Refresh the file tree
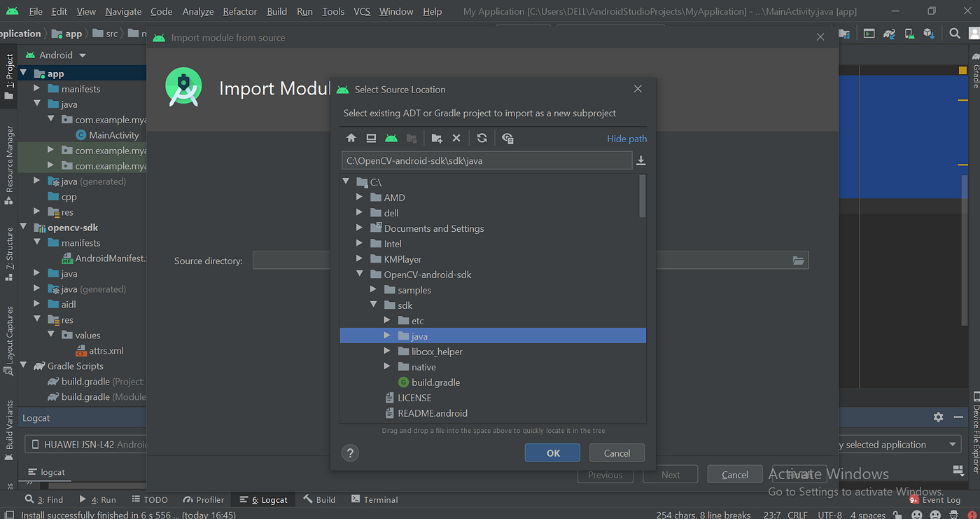The width and height of the screenshot is (980, 519). click(x=482, y=138)
